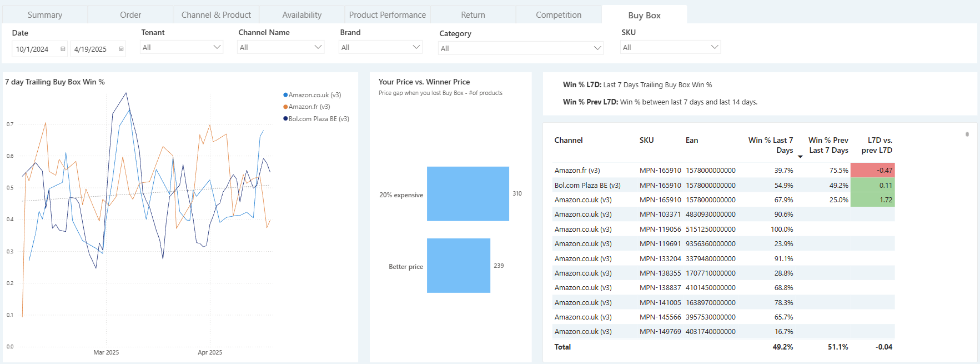980x364 pixels.
Task: Click the 100.0% win percentage cell
Action: tap(782, 229)
